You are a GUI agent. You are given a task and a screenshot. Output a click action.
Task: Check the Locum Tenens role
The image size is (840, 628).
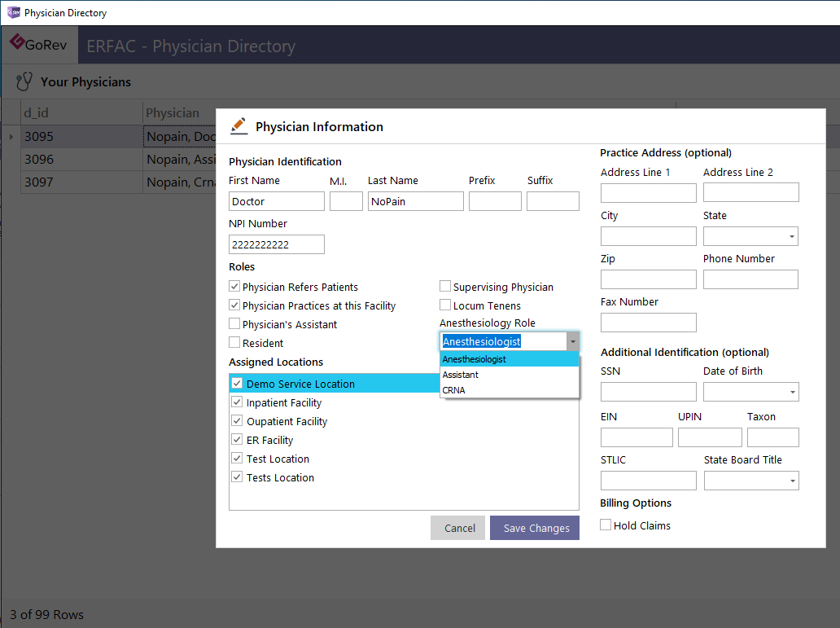(445, 305)
